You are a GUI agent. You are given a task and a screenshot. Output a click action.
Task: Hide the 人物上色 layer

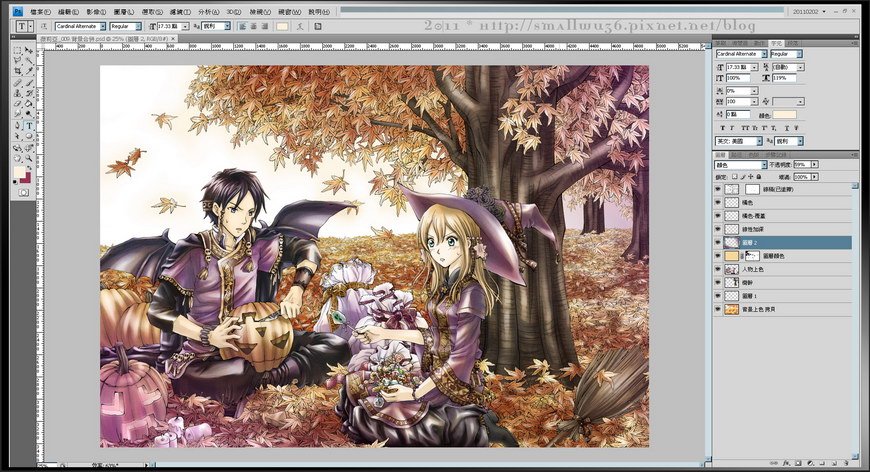point(718,269)
